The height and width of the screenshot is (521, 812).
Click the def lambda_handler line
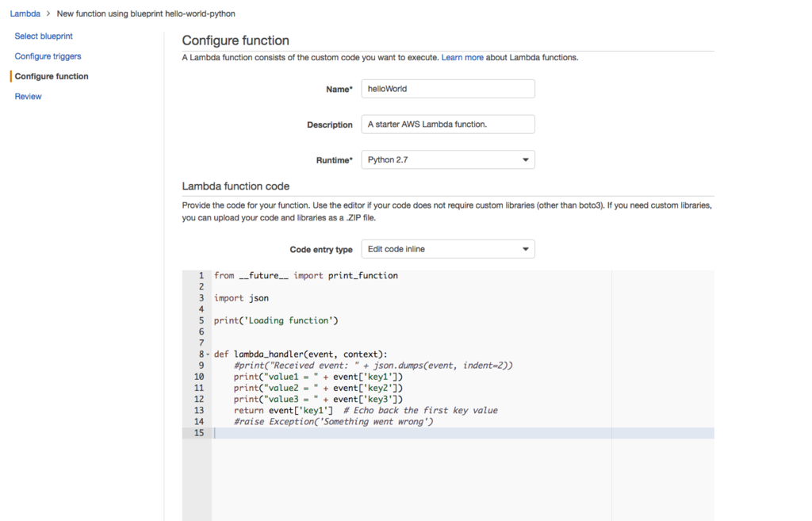point(301,354)
